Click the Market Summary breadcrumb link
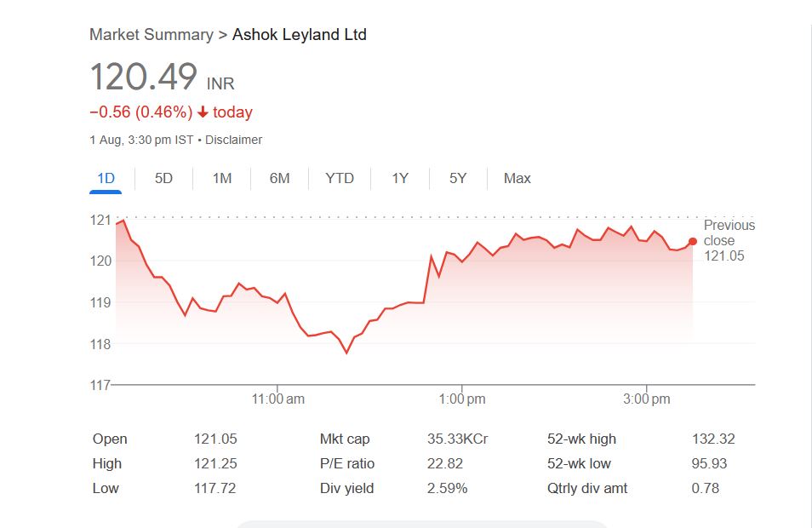 pyautogui.click(x=151, y=35)
